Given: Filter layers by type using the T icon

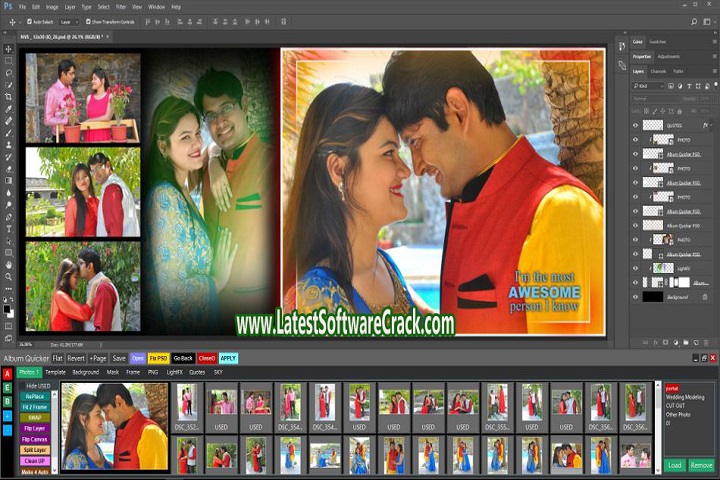Looking at the screenshot, I should point(689,86).
